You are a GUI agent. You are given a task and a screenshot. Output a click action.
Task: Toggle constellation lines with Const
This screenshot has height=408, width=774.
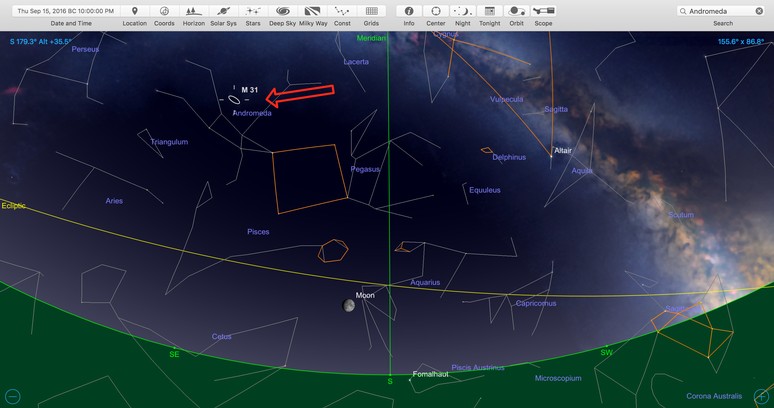pyautogui.click(x=343, y=11)
